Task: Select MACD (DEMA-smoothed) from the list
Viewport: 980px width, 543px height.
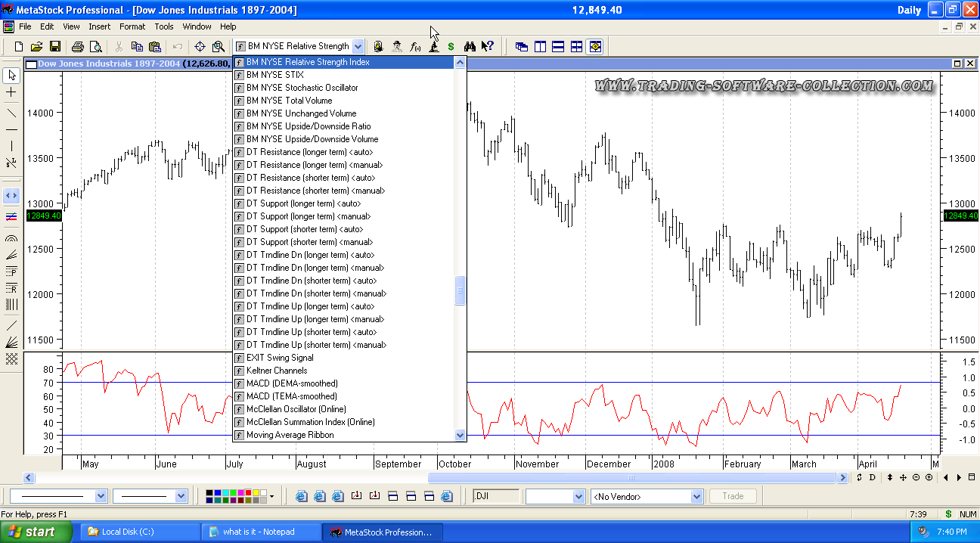Action: 291,383
